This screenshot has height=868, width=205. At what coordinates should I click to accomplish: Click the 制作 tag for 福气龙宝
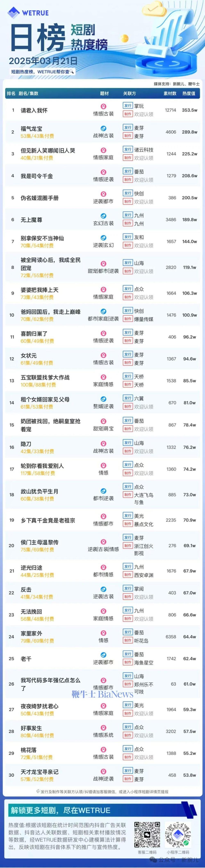[127, 136]
